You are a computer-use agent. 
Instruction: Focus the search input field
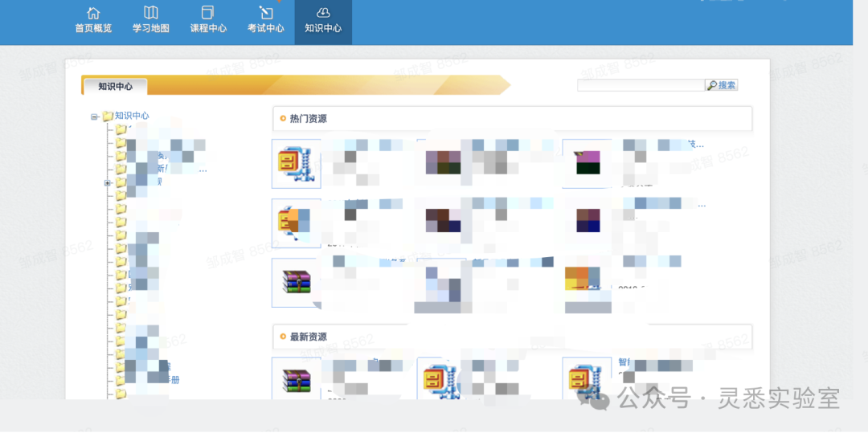(x=641, y=85)
